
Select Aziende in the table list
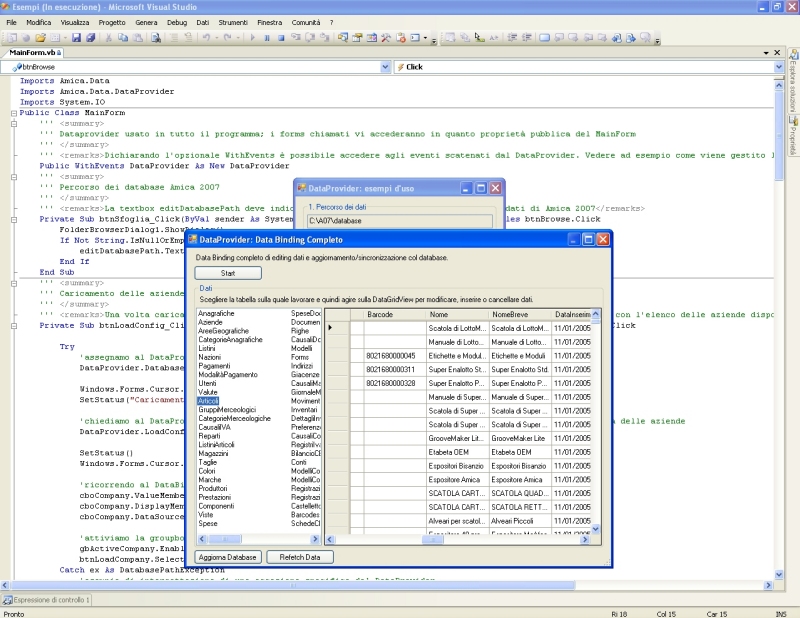pyautogui.click(x=210, y=322)
